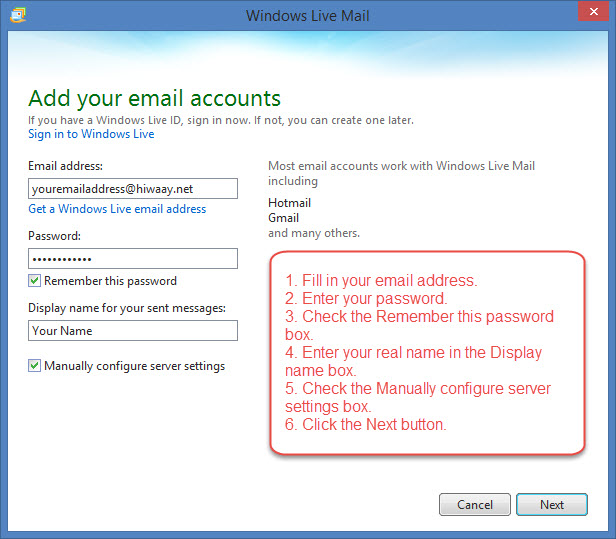
Task: Click the 'and many others.' text
Action: [314, 233]
